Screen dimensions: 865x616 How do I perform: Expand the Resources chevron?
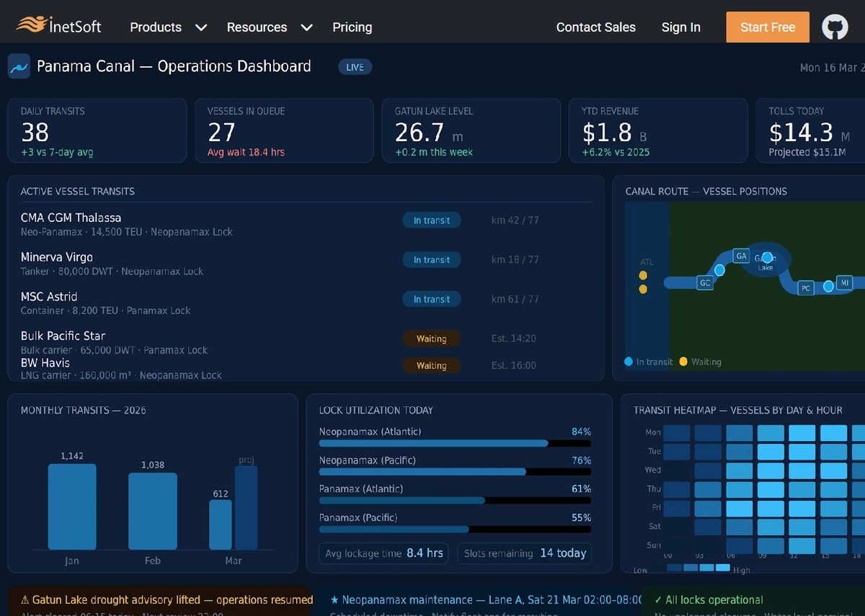tap(306, 27)
